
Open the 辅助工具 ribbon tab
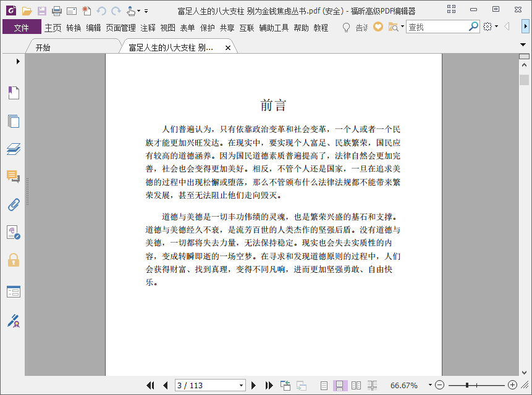[x=274, y=28]
